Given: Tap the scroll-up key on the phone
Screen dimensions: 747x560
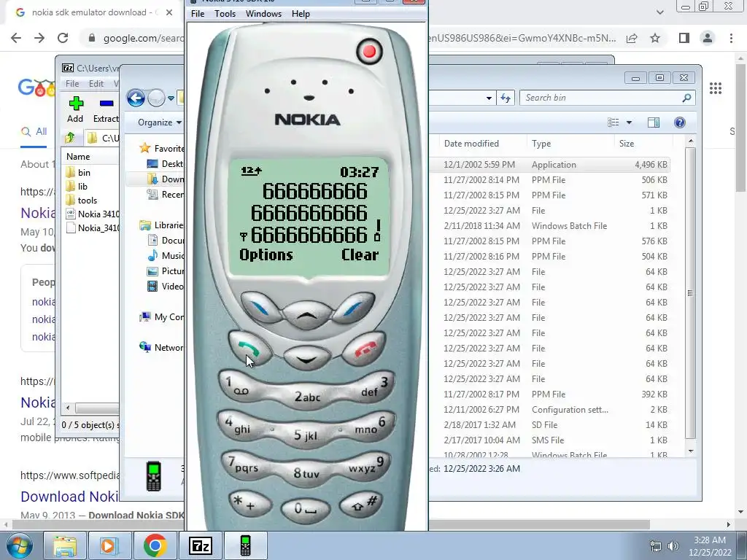Looking at the screenshot, I should (307, 314).
